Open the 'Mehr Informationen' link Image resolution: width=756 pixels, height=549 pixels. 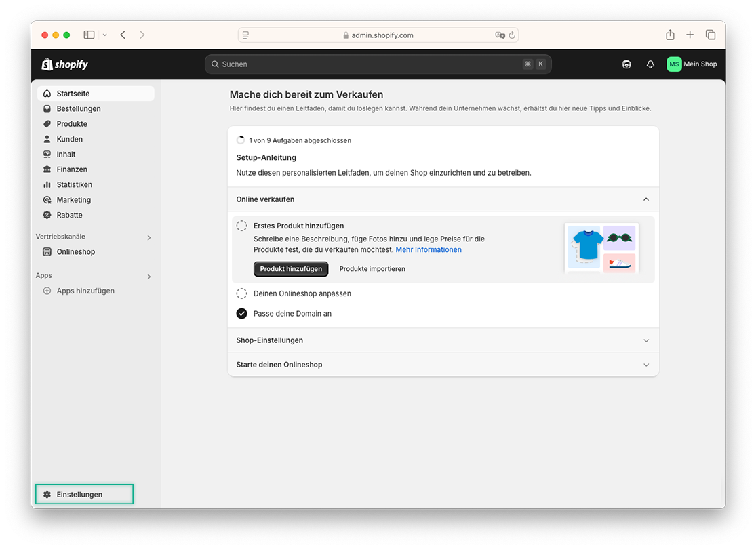pos(429,249)
